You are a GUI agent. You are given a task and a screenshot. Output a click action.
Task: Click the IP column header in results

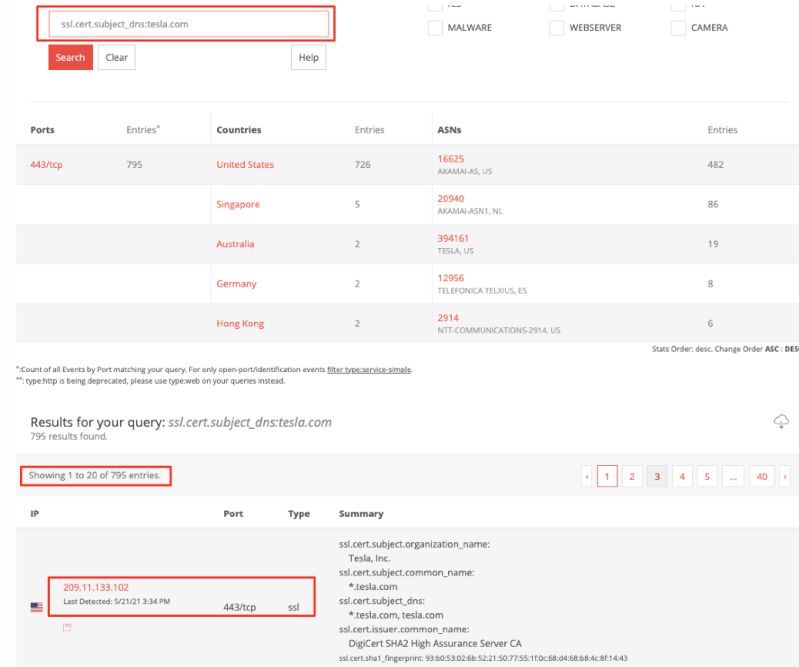click(x=35, y=514)
